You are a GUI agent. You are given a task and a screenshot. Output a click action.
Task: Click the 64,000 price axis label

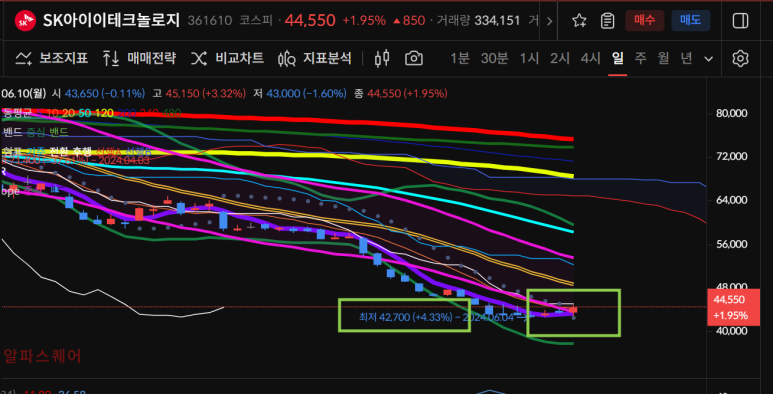pyautogui.click(x=732, y=200)
